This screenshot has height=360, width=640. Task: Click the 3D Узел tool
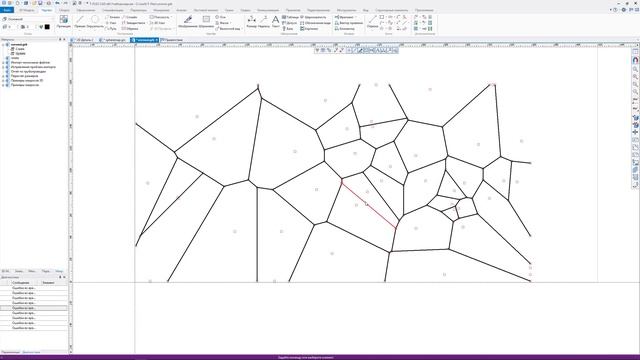point(158,23)
